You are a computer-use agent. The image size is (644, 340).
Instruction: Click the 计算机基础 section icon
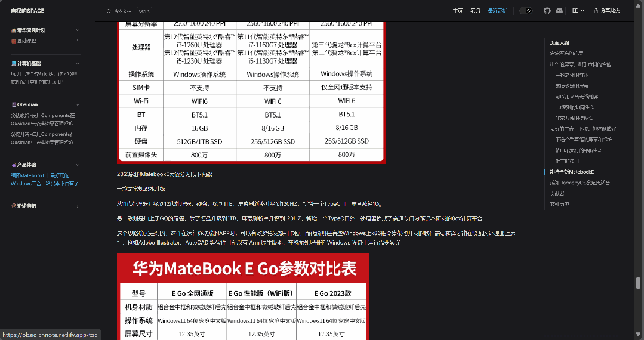pos(14,64)
